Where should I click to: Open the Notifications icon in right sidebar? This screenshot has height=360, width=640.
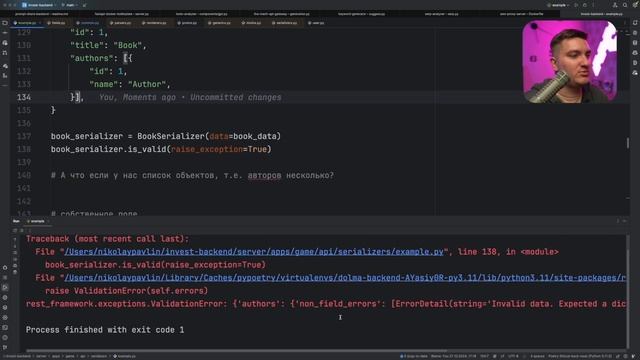pos(635,23)
